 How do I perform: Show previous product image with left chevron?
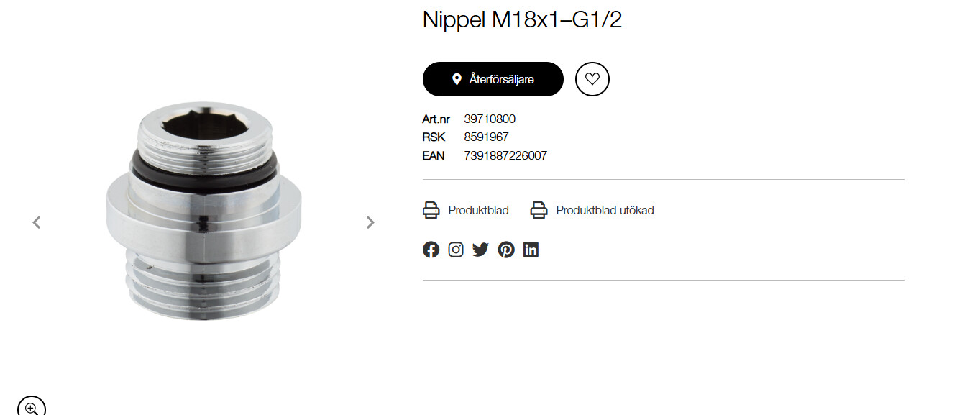(37, 222)
